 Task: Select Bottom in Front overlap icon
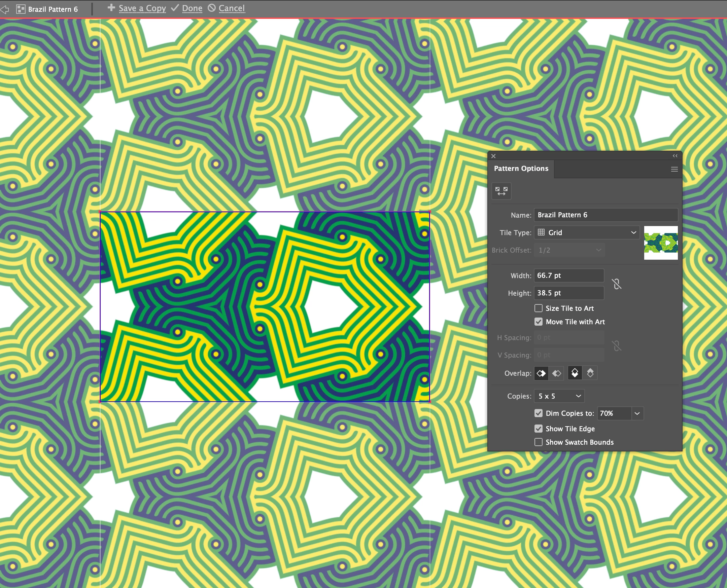point(590,373)
